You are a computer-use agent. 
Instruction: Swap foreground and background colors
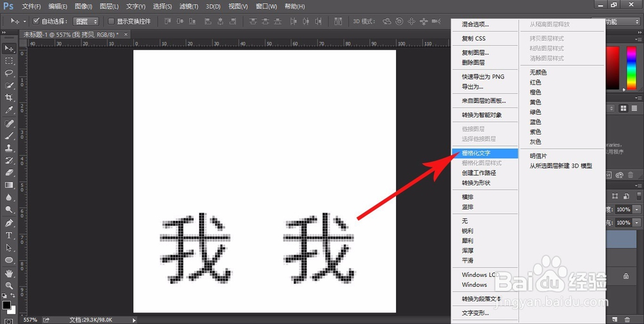(13, 295)
